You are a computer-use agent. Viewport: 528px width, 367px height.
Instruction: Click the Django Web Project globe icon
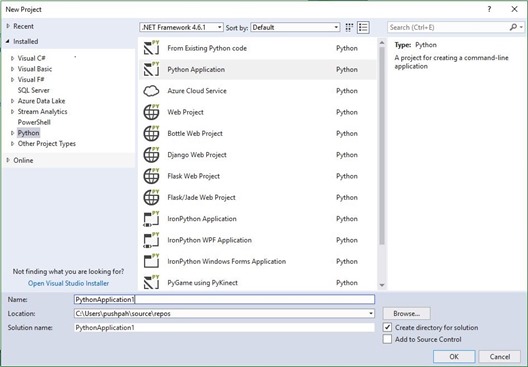coord(152,155)
